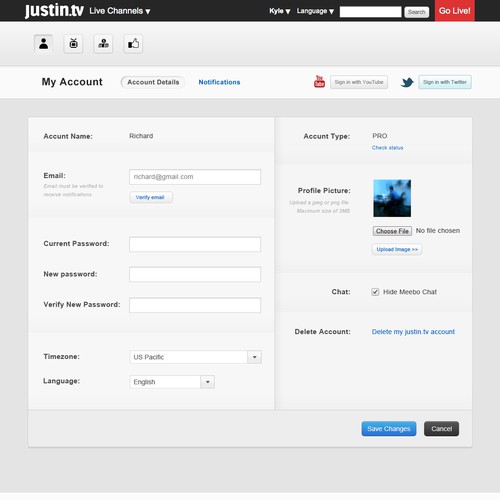Click the Twitter bird icon
Screen dimensions: 500x500
(407, 82)
